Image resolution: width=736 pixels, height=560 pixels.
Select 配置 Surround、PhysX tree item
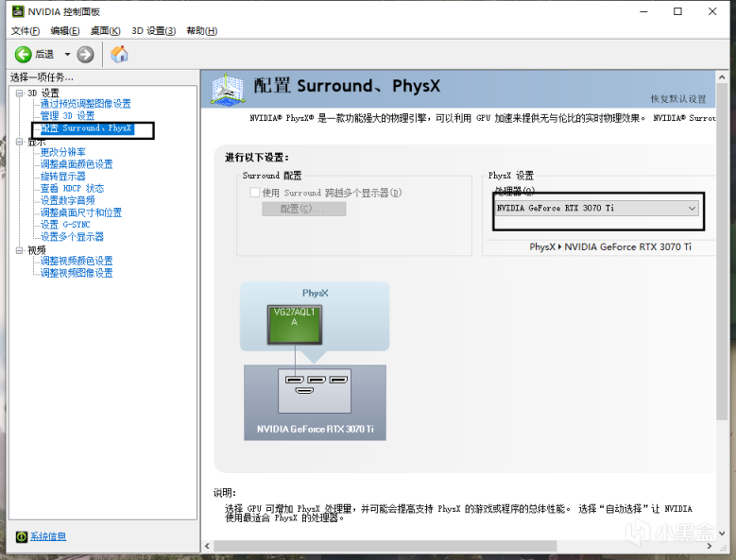[87, 128]
